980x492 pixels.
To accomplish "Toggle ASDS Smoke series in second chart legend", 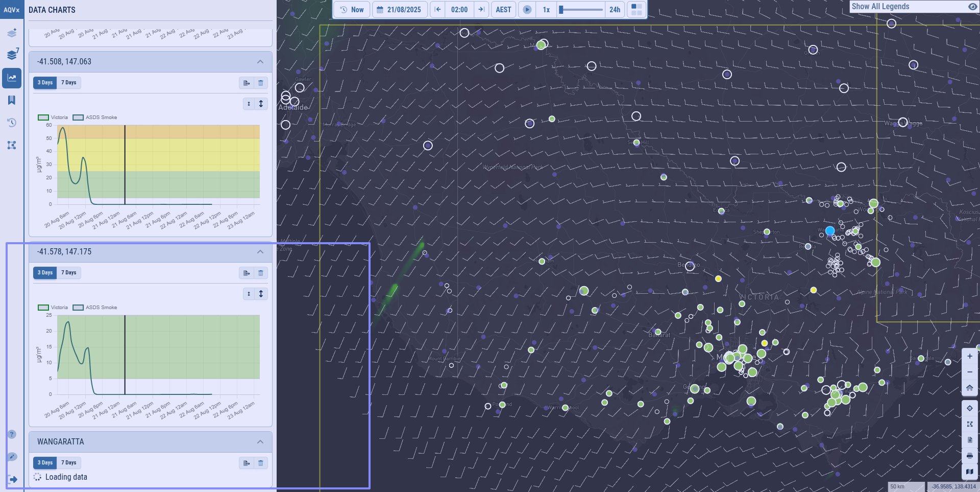I will [x=95, y=308].
